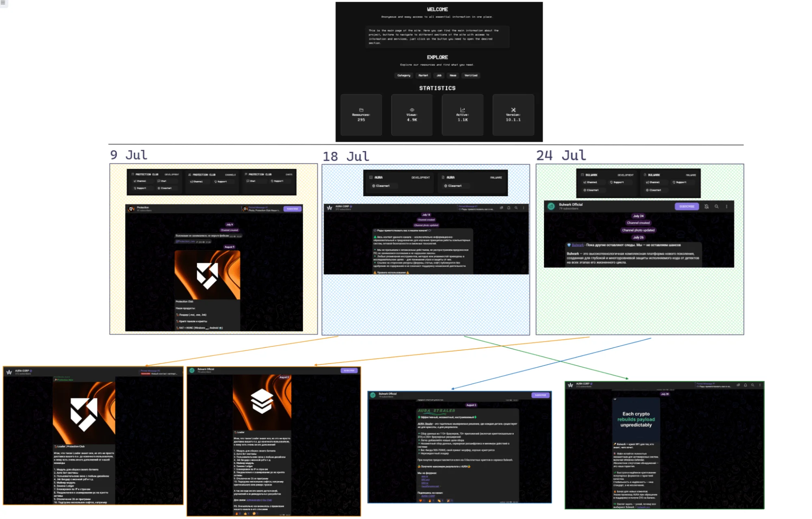Screen dimensions: 812x519
Task: Click bell icon in 18 Jul AURA CORP header
Action: [x=509, y=208]
